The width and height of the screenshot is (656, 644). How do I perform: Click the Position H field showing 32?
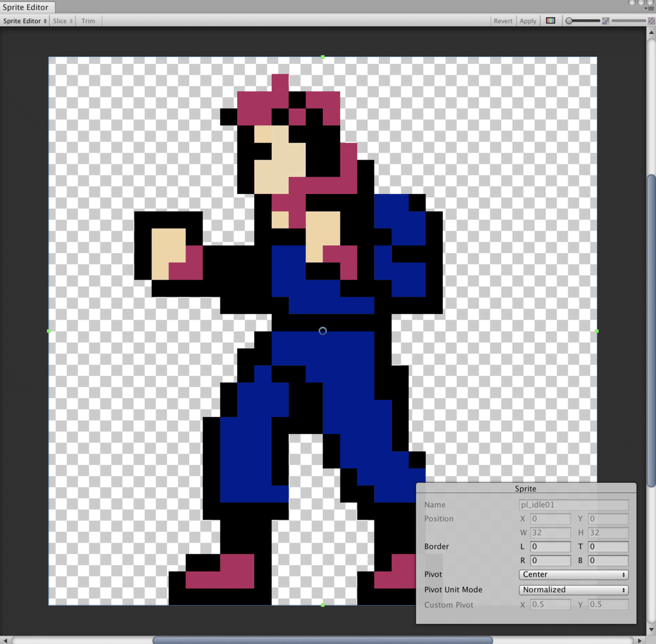(x=608, y=532)
